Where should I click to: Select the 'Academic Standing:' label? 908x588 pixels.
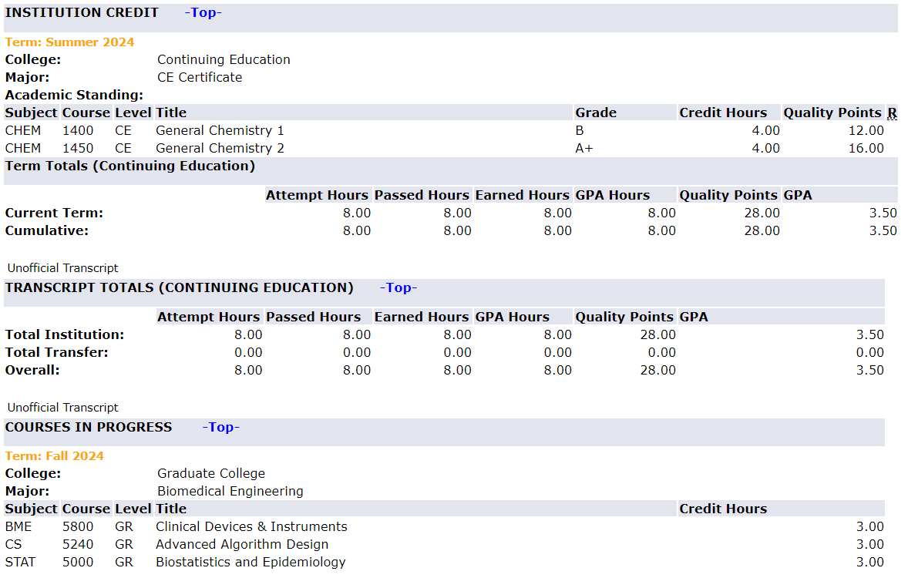(74, 95)
